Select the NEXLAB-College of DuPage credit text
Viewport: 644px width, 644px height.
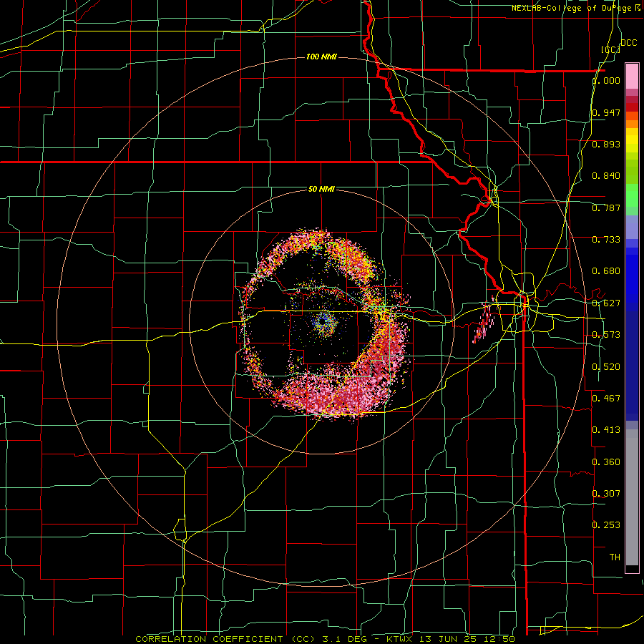[571, 8]
